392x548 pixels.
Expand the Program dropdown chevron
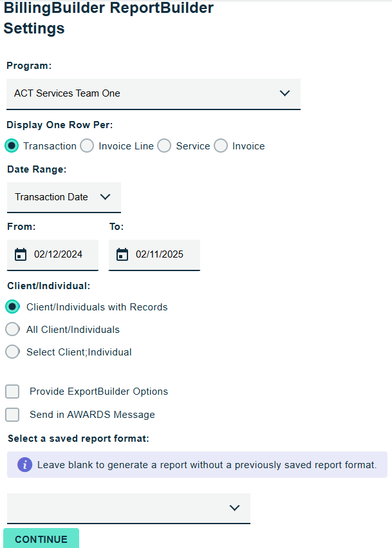click(x=285, y=93)
